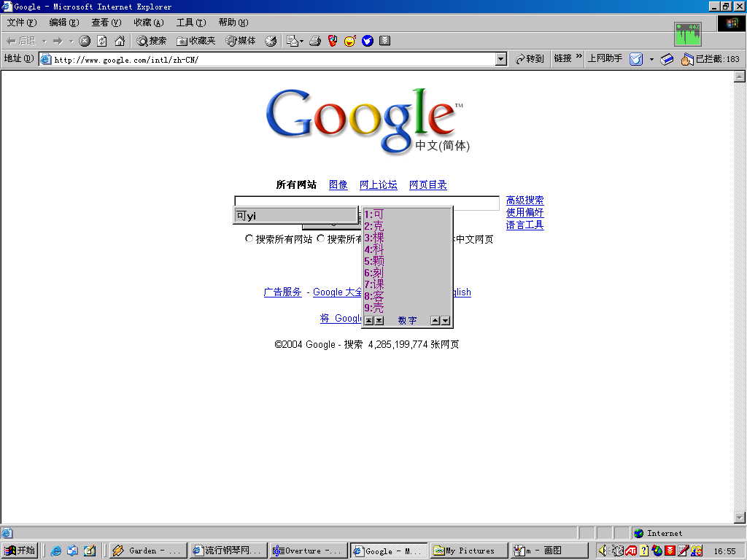
Task: Click the Google search text box
Action: 367,202
